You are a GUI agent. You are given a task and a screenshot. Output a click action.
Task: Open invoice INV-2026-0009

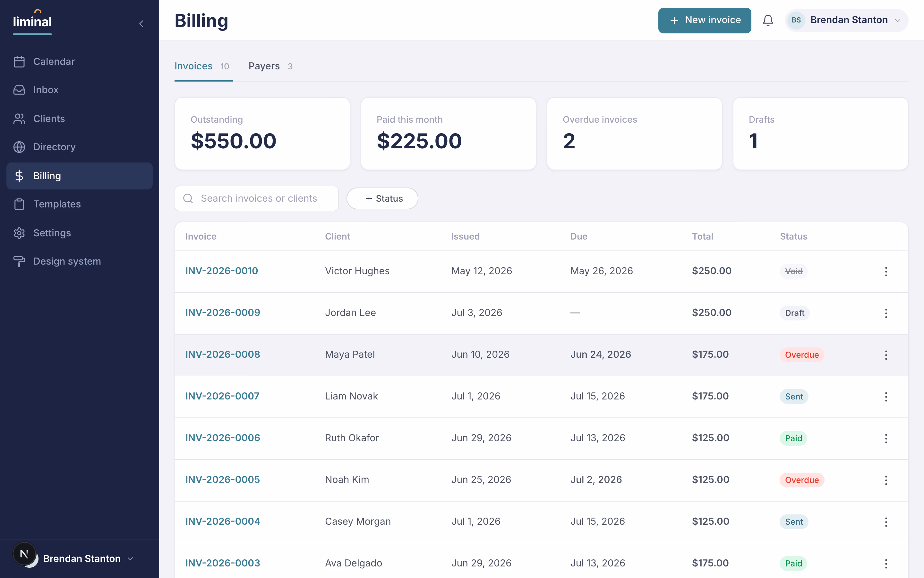223,313
